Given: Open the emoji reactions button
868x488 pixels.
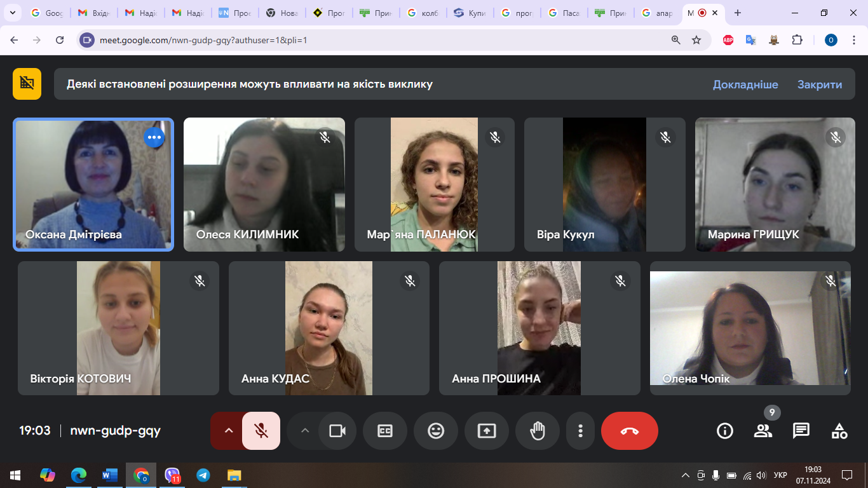Looking at the screenshot, I should tap(436, 431).
